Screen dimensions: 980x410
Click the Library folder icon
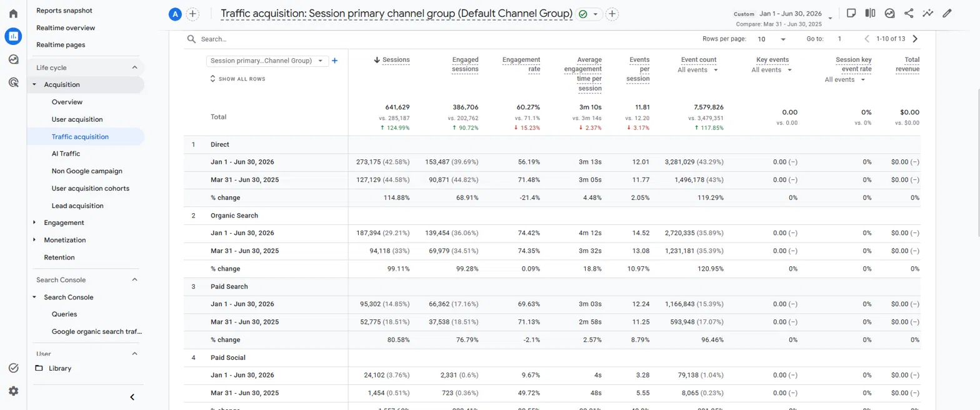(39, 368)
